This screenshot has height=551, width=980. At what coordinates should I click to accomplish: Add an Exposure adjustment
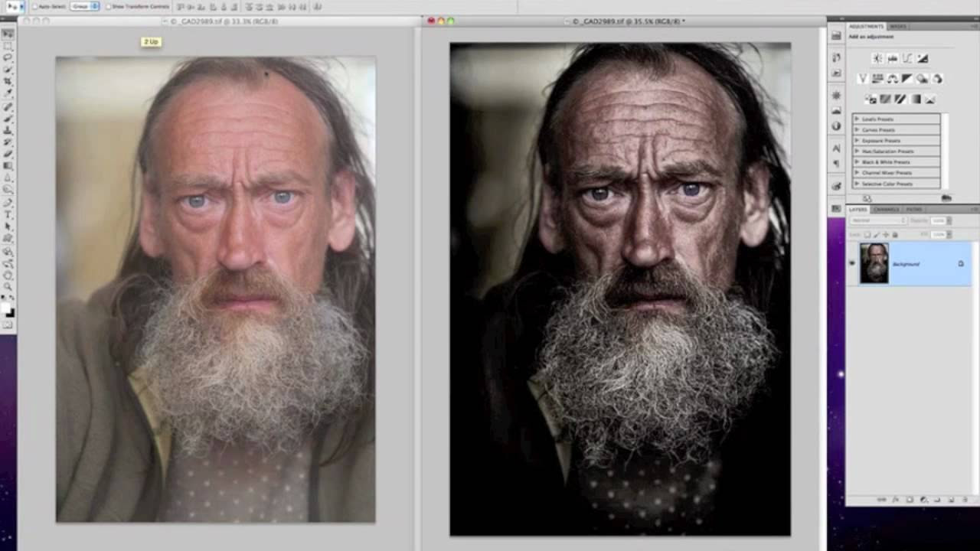point(923,58)
